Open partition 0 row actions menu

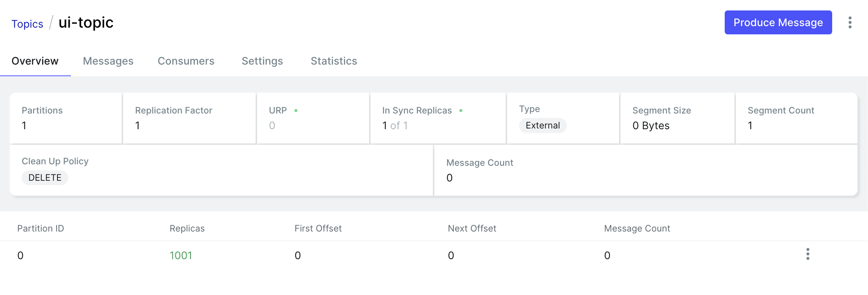pyautogui.click(x=808, y=254)
